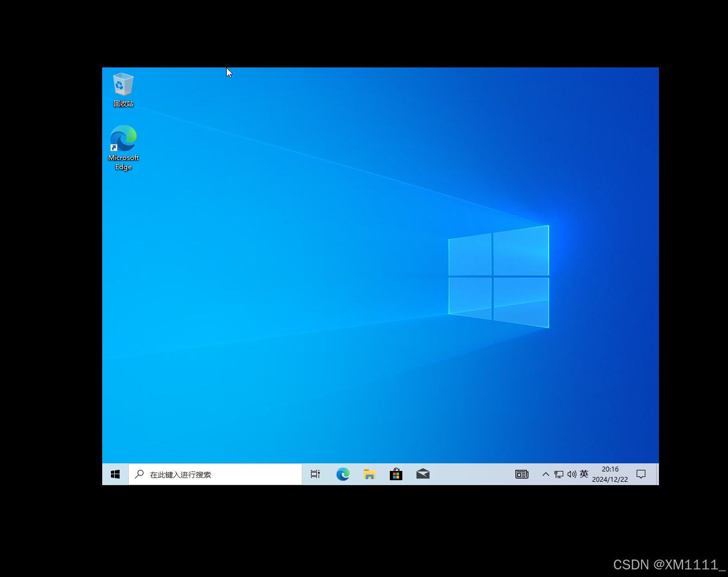Image resolution: width=728 pixels, height=577 pixels.
Task: Click the magnifier icon in the search box
Action: coord(139,474)
